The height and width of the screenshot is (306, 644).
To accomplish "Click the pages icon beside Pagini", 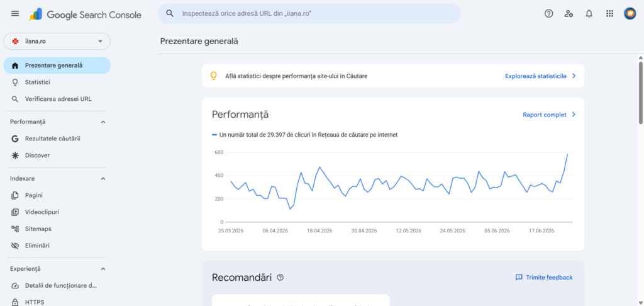I will pos(15,195).
